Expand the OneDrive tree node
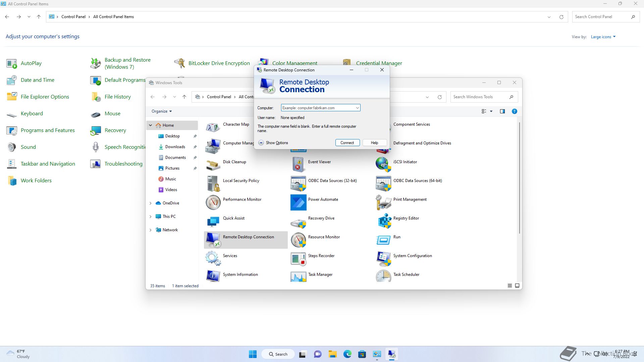This screenshot has width=644, height=362. point(151,203)
